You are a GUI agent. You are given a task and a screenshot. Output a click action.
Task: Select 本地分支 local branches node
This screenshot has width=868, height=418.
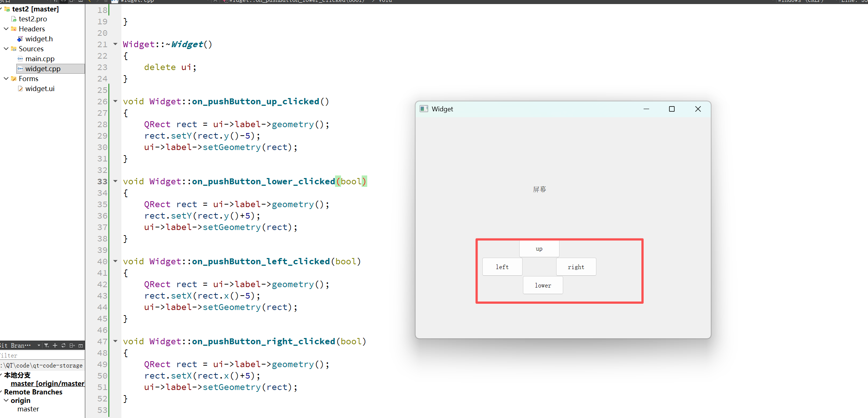(17, 375)
